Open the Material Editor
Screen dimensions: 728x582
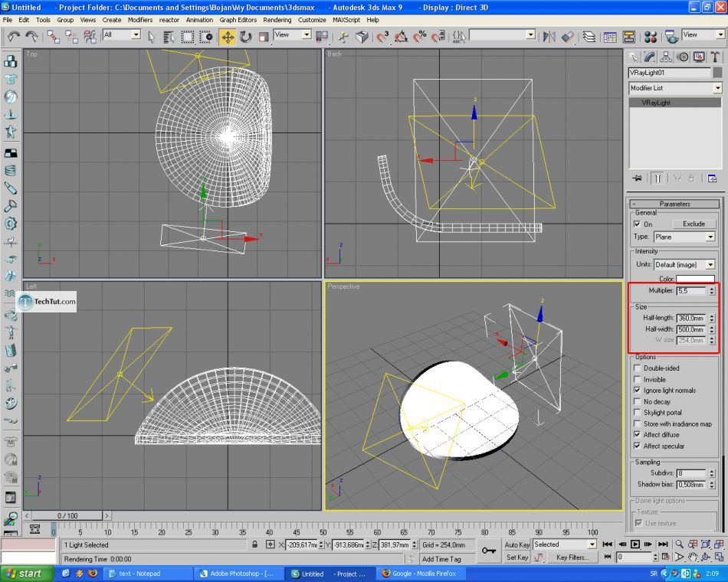[651, 37]
